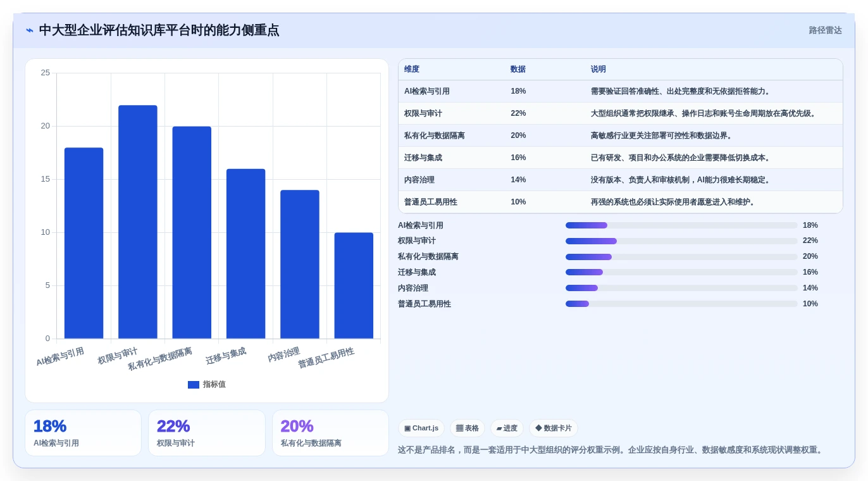
Task: Select the 数据卡片 tag chip
Action: [554, 428]
